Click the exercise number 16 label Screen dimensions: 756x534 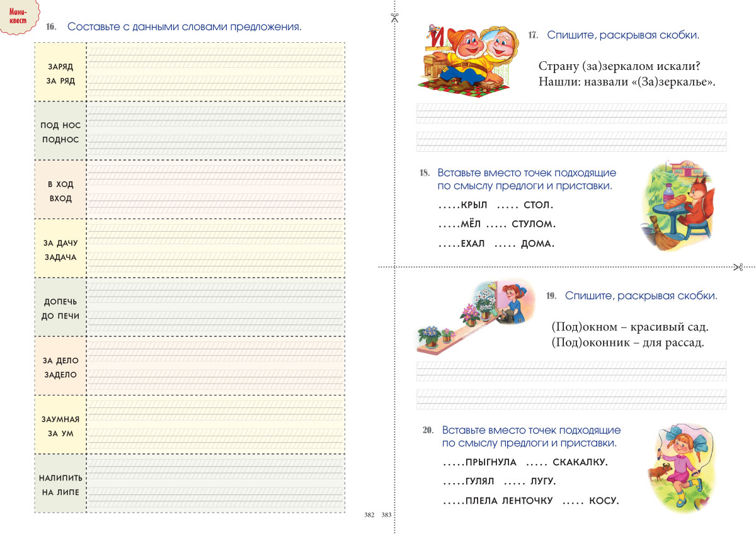point(51,28)
